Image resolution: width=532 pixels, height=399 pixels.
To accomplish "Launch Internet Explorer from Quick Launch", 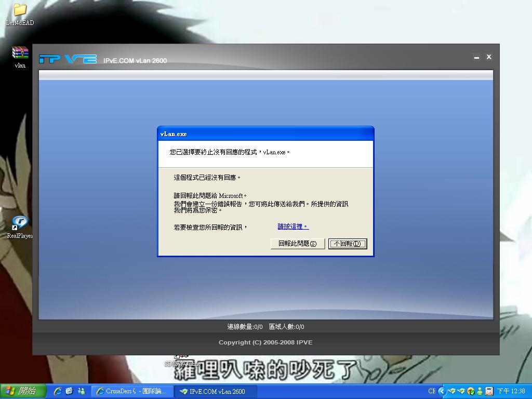I will pyautogui.click(x=58, y=391).
